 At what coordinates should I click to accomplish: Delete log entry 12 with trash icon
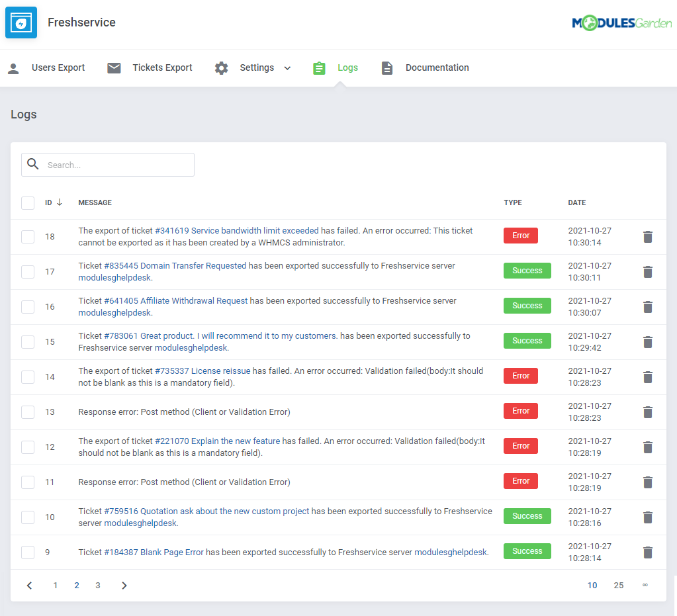pyautogui.click(x=648, y=447)
